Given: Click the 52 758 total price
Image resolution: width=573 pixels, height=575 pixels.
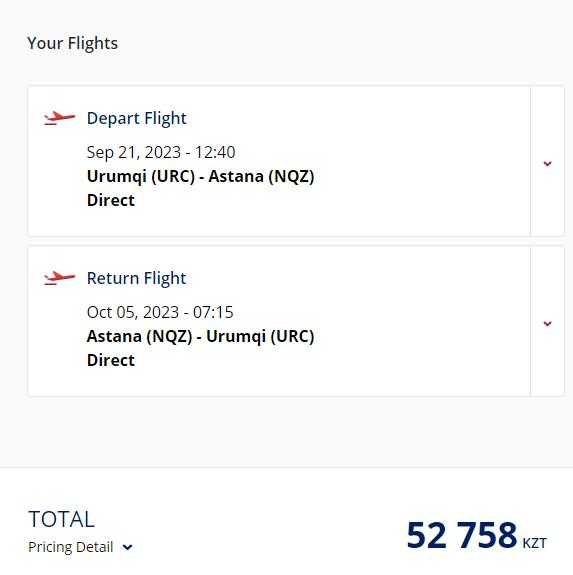Looking at the screenshot, I should pos(462,535).
